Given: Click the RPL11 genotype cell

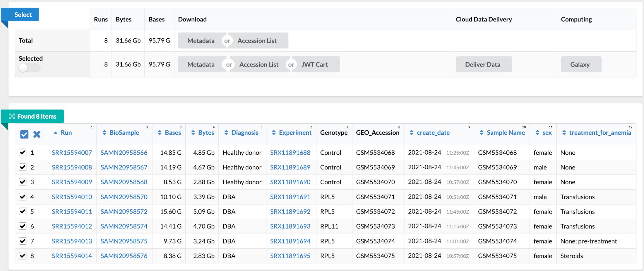Looking at the screenshot, I should pyautogui.click(x=329, y=226).
